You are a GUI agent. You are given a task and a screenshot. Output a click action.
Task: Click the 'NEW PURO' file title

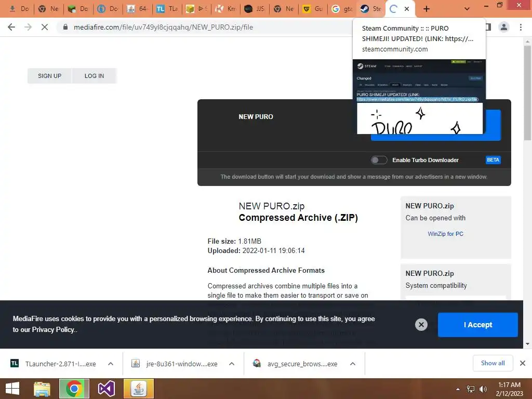pos(256,117)
